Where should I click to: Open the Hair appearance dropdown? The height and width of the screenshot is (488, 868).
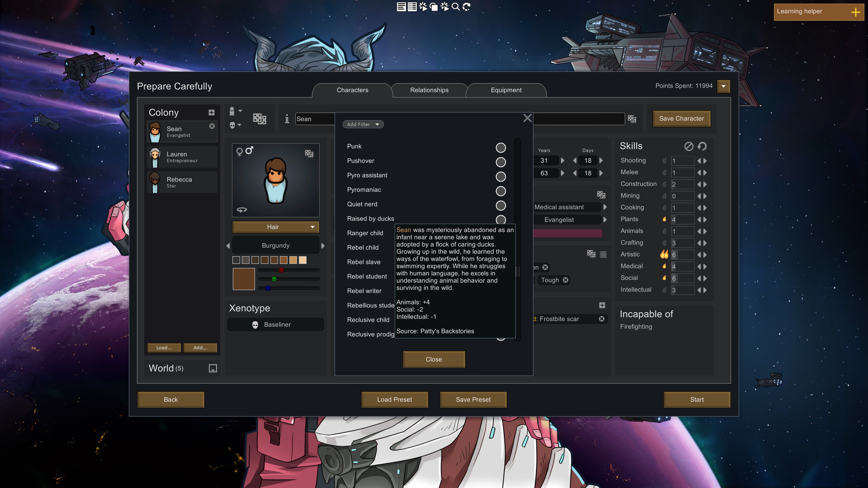275,227
